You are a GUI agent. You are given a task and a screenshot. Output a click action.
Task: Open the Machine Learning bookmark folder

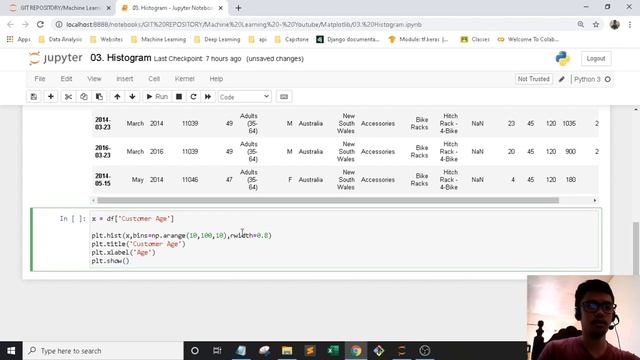(x=158, y=39)
